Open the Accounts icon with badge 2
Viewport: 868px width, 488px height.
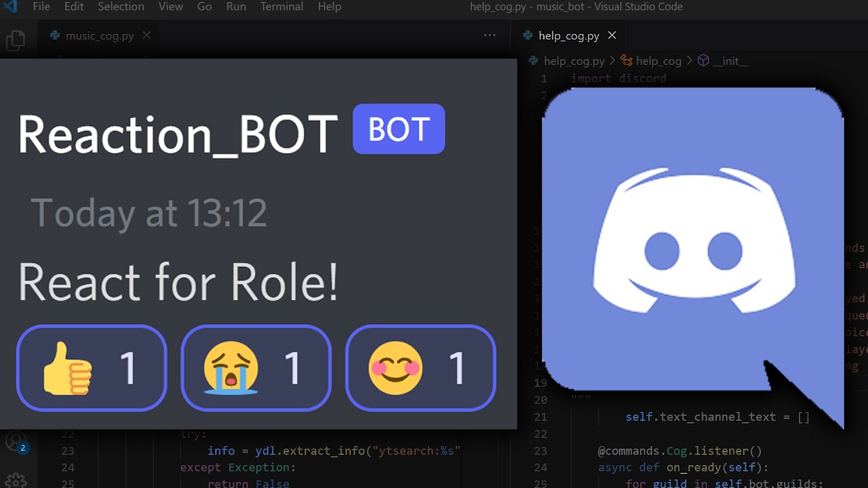(x=16, y=441)
